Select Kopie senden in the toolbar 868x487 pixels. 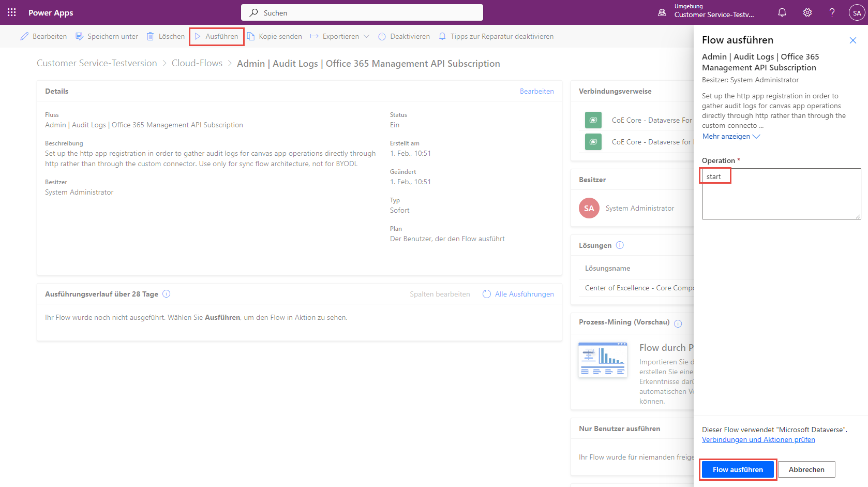click(x=275, y=36)
